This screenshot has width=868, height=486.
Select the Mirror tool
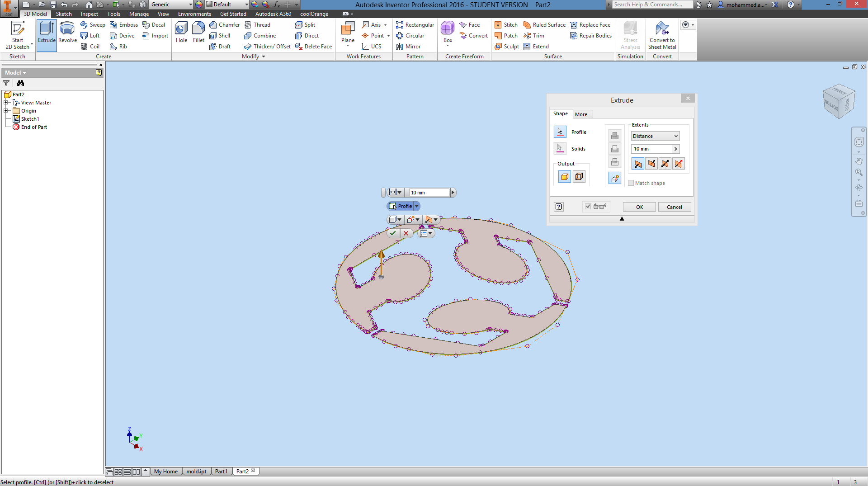[408, 47]
